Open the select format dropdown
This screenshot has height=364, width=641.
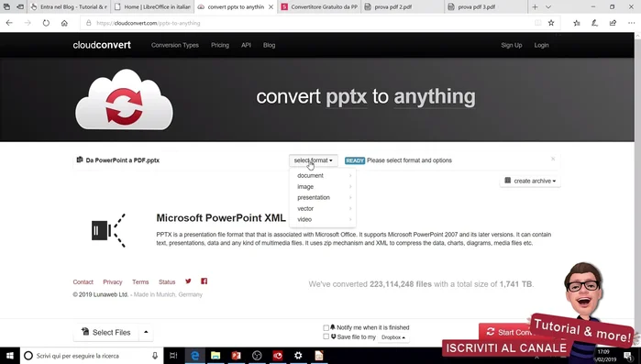coord(313,160)
